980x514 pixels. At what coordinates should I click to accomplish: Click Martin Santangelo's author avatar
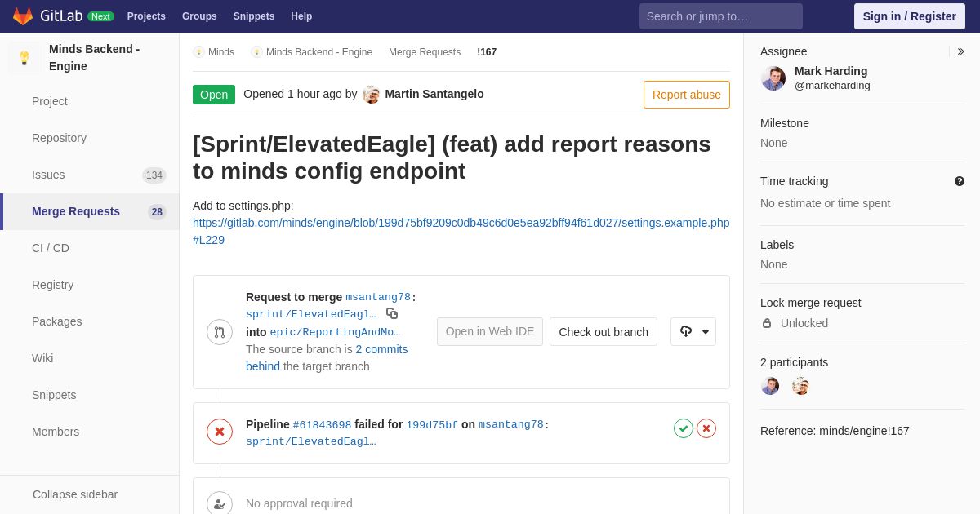[372, 95]
